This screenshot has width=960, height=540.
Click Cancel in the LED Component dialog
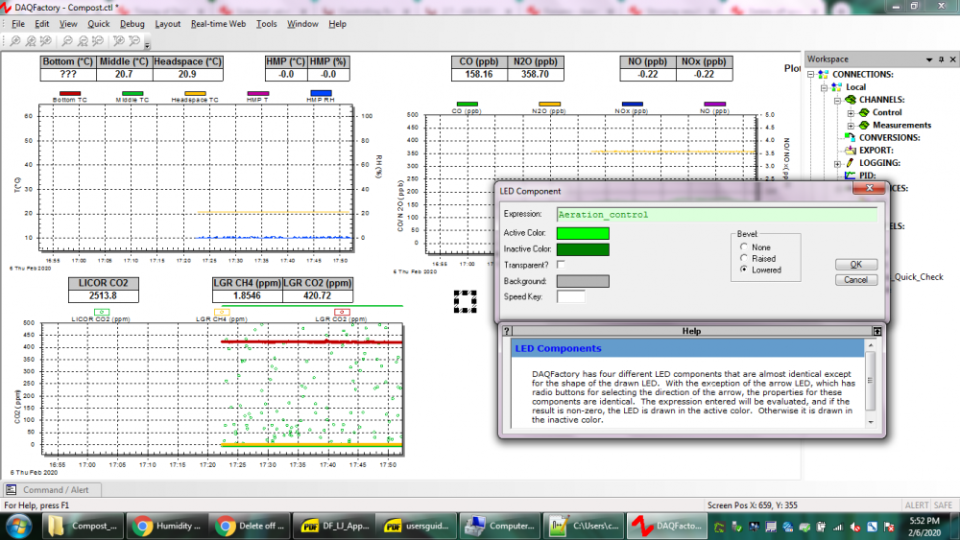pyautogui.click(x=856, y=280)
